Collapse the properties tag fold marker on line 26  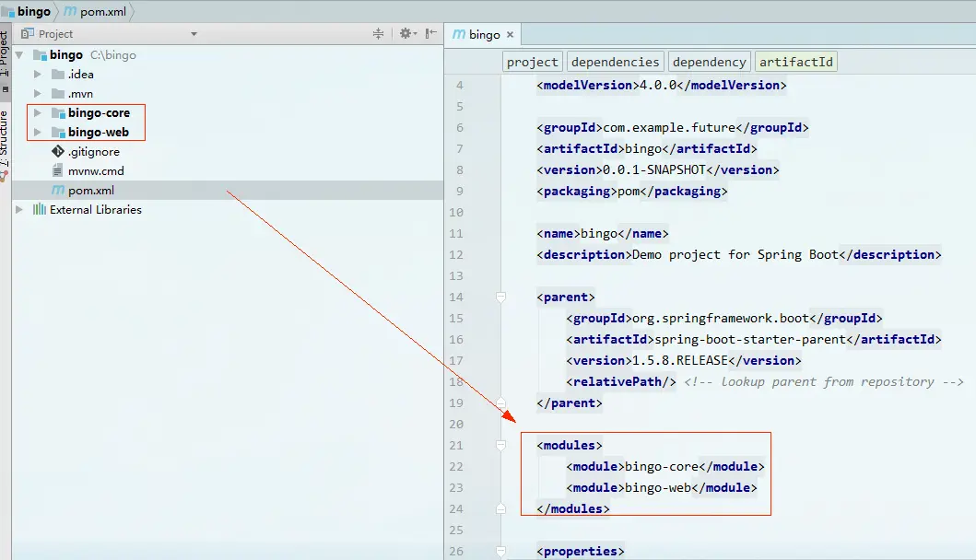(500, 551)
